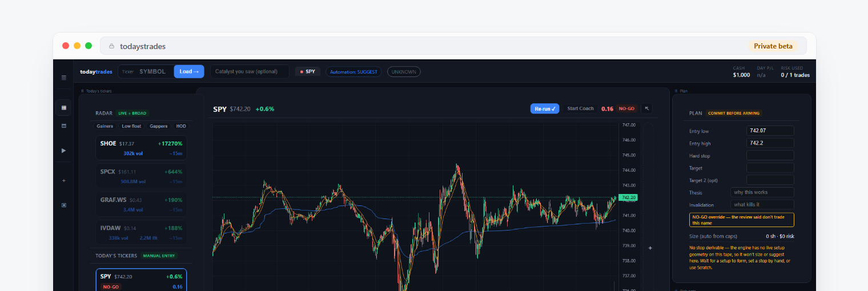868x291 pixels.
Task: Open the GRAF.WS radar card
Action: coord(141,204)
